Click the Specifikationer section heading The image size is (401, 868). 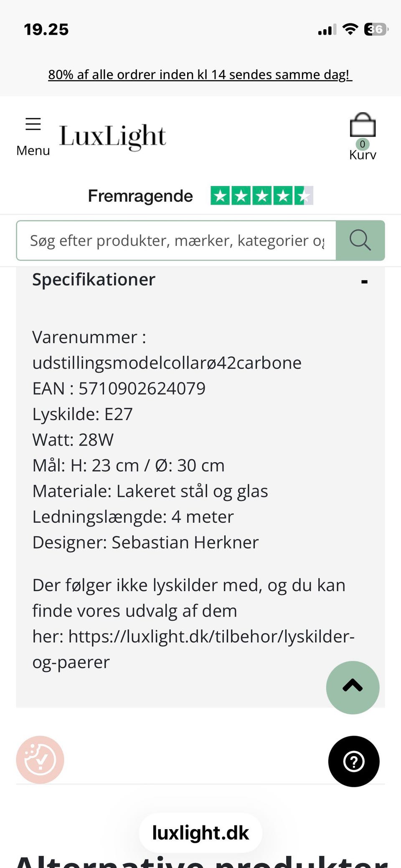94,279
